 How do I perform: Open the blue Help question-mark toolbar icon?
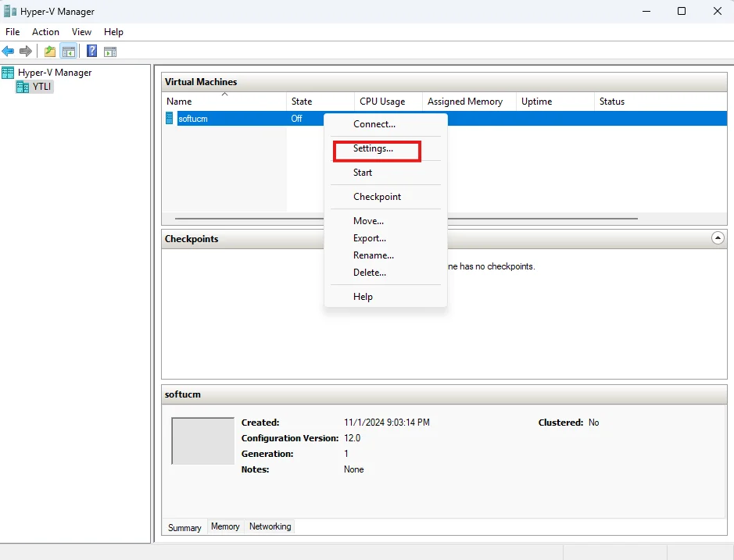coord(91,51)
